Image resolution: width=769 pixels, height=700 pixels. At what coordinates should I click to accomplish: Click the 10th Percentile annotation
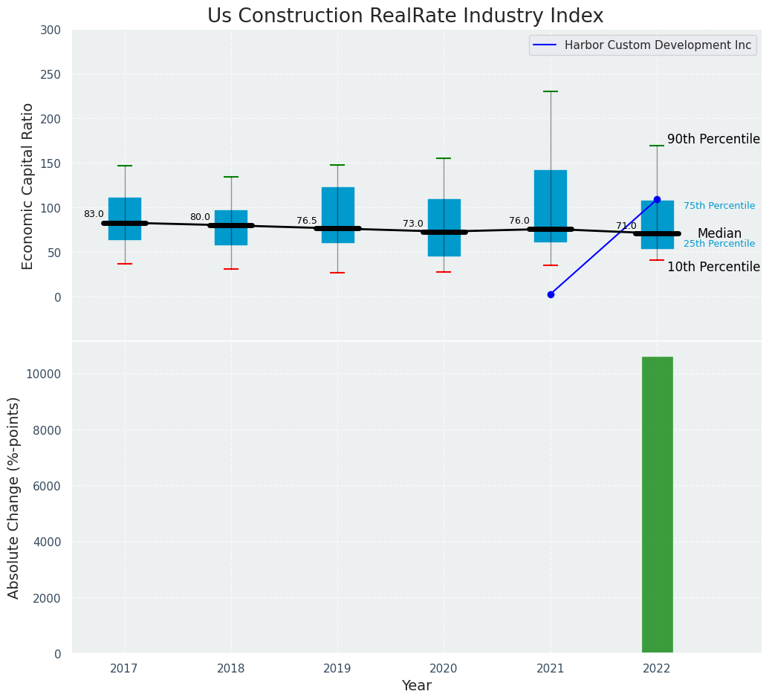(713, 268)
